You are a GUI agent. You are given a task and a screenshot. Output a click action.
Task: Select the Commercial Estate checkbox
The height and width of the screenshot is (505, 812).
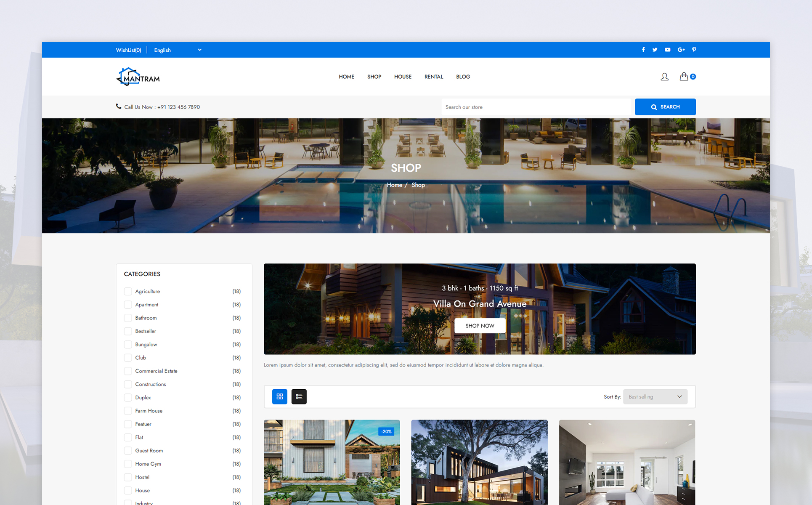[128, 371]
